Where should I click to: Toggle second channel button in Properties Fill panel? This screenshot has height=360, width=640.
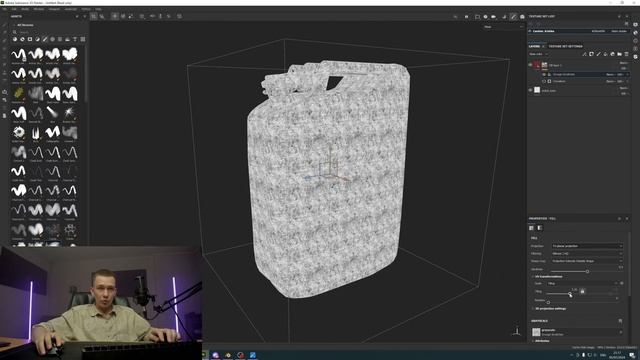540,228
